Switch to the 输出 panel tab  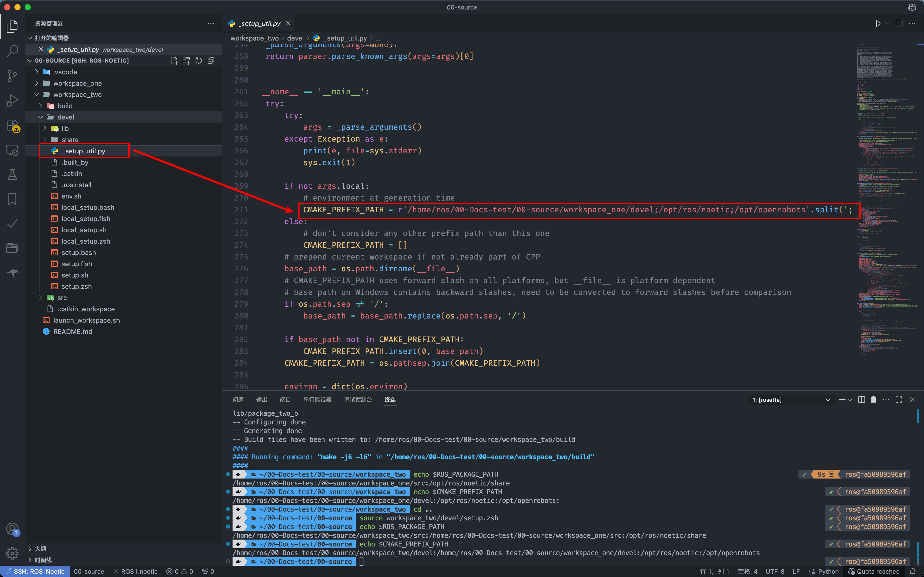point(262,400)
